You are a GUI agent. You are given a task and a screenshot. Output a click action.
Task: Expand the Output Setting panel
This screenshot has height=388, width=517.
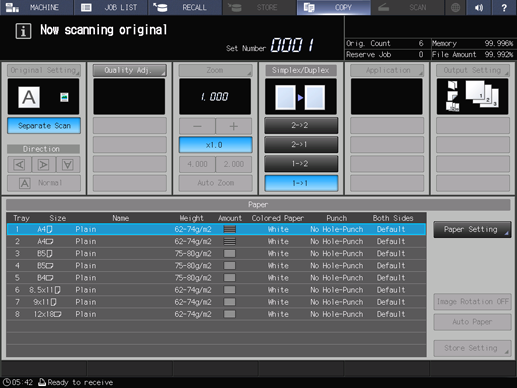[473, 70]
